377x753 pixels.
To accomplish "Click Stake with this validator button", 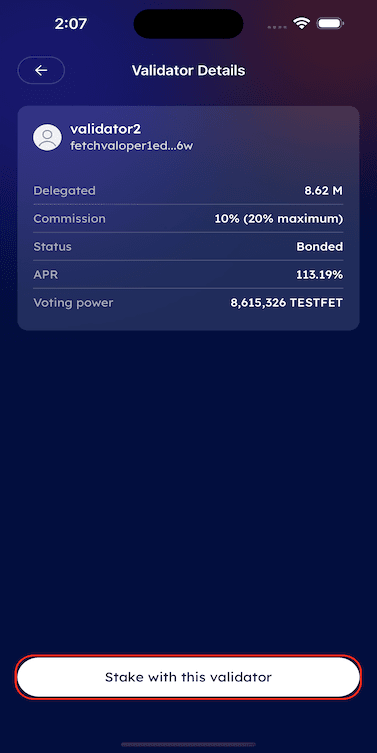I will point(188,677).
